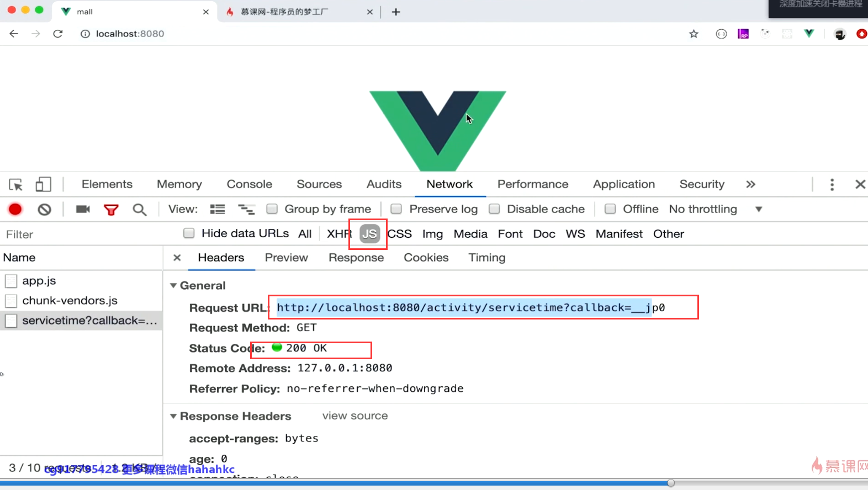Viewport: 868px width, 490px height.
Task: Bookmark this page with the star icon
Action: (694, 34)
